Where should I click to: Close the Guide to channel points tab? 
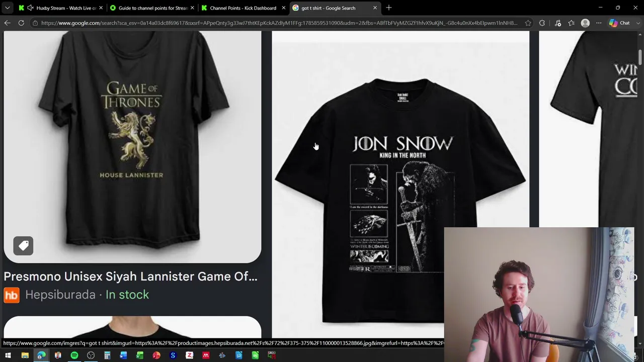[x=192, y=8]
